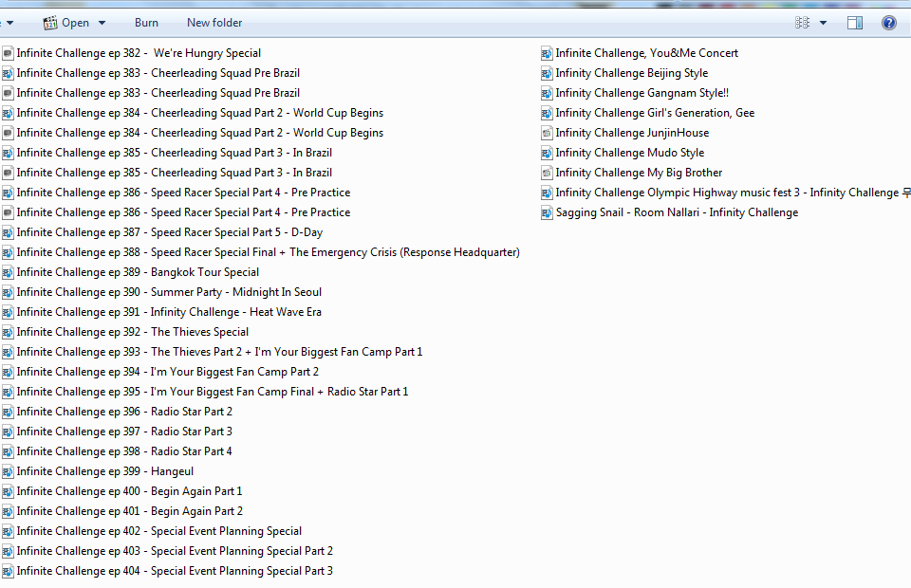Viewport: 911px width, 588px height.
Task: Click file icon of ep 382 We're Hungry Special
Action: coord(8,53)
